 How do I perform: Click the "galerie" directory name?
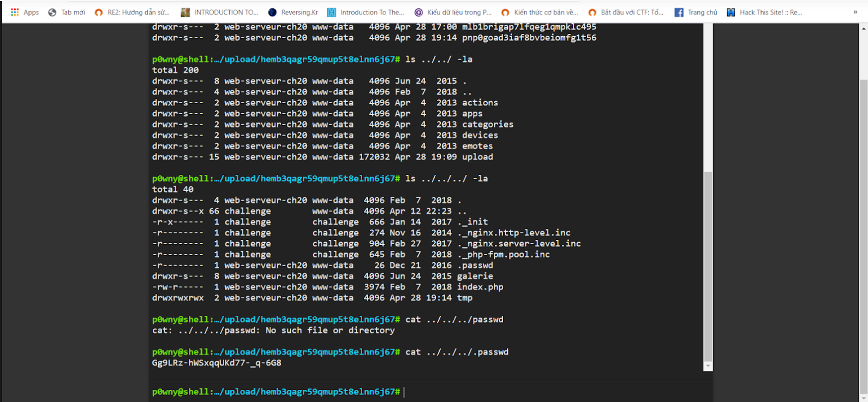(x=475, y=276)
